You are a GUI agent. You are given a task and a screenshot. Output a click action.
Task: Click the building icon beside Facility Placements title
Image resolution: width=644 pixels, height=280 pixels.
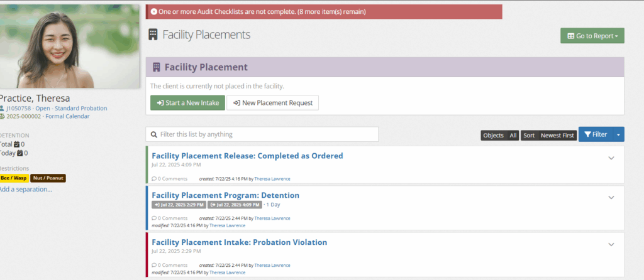tap(153, 35)
